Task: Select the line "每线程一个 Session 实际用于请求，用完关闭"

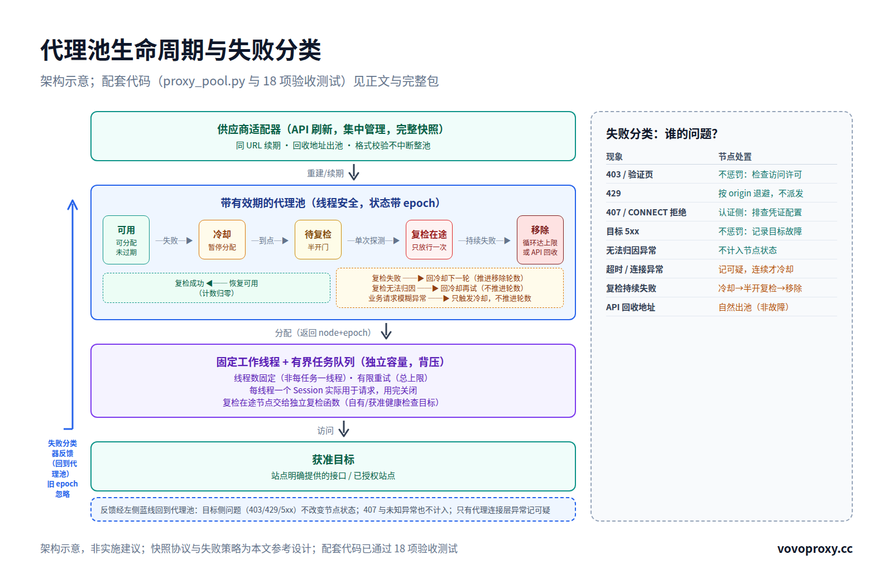Action: pos(333,391)
